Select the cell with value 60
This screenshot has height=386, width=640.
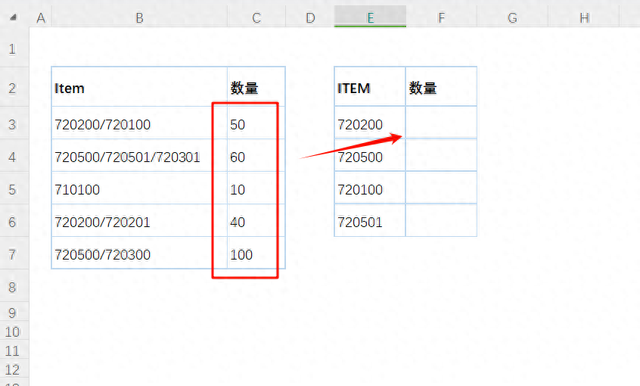[256, 156]
